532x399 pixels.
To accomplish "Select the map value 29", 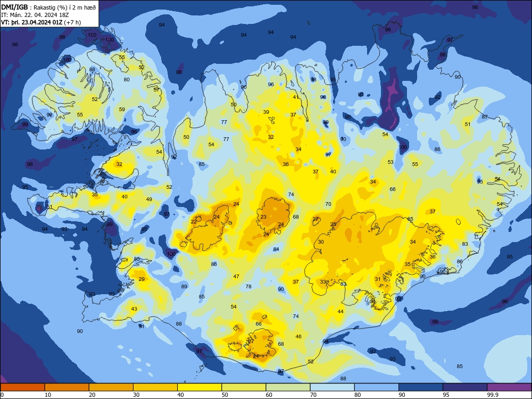I will (x=142, y=279).
